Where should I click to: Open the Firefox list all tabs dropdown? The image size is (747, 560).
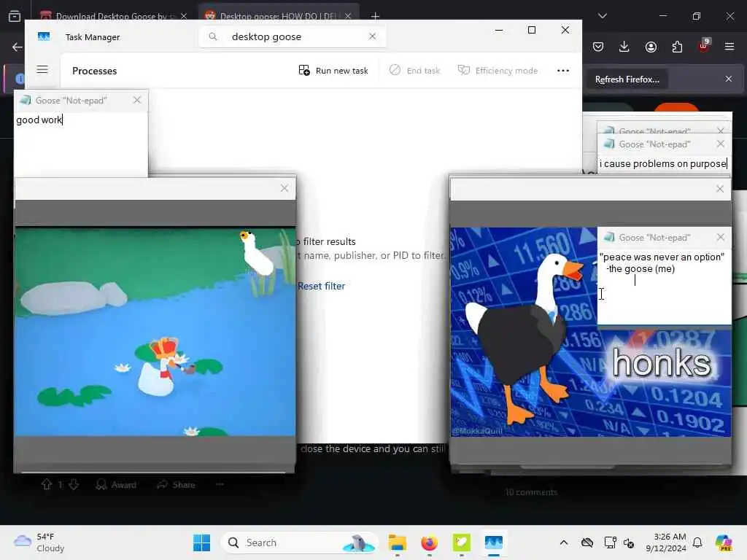coord(603,16)
